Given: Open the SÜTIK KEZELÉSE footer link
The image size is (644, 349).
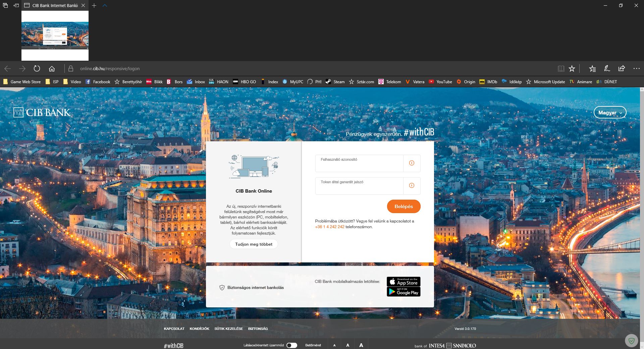Looking at the screenshot, I should [228, 329].
